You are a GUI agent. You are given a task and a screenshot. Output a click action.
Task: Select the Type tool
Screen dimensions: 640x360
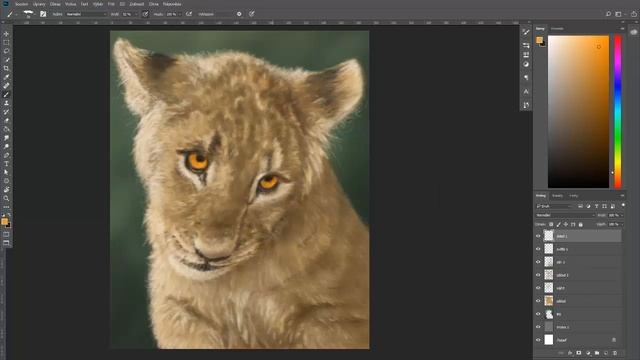coord(6,164)
